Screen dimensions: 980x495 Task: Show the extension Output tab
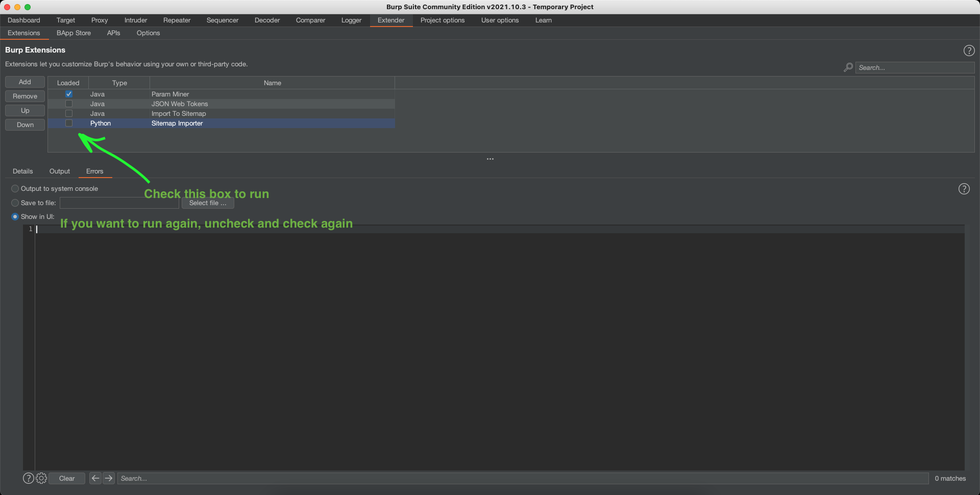tap(60, 171)
